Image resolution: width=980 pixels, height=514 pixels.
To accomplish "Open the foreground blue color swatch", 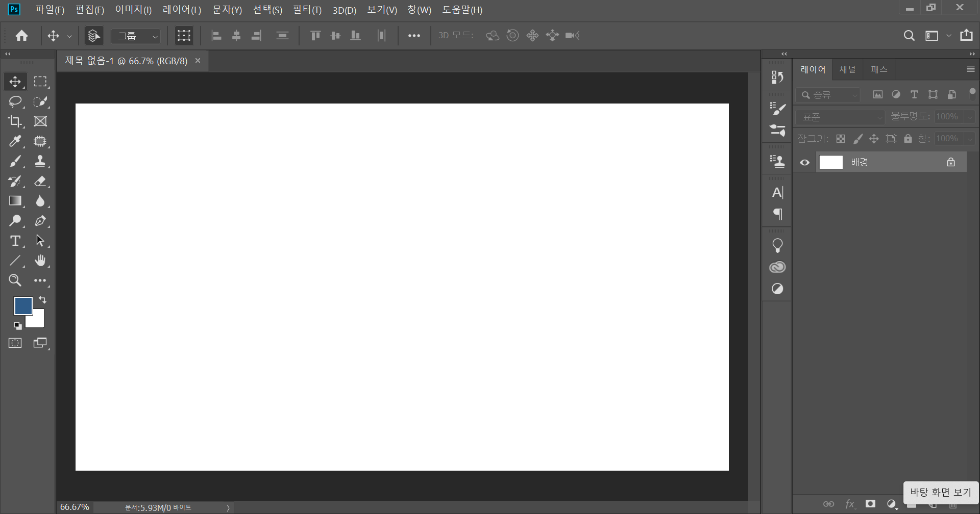I will 23,306.
